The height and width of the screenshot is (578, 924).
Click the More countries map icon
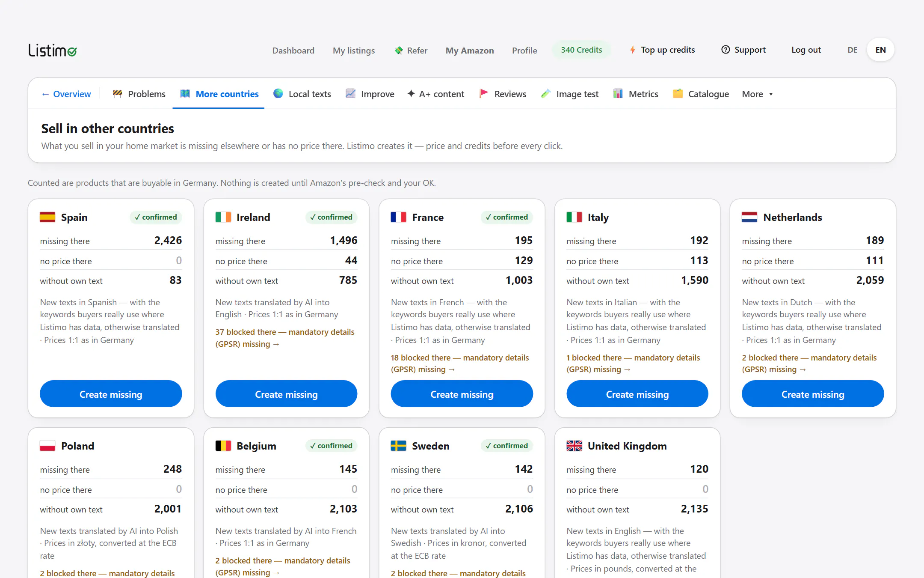185,94
